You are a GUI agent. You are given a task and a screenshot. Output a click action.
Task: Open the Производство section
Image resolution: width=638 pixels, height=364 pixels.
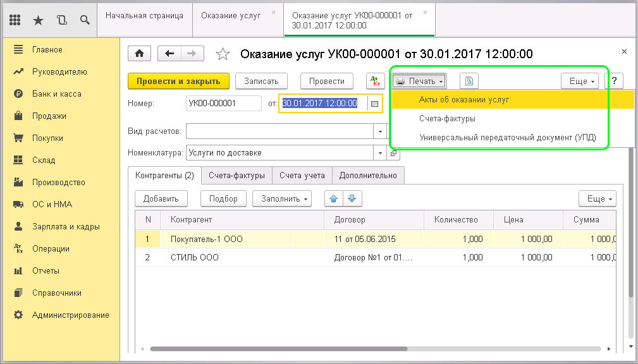coord(60,182)
